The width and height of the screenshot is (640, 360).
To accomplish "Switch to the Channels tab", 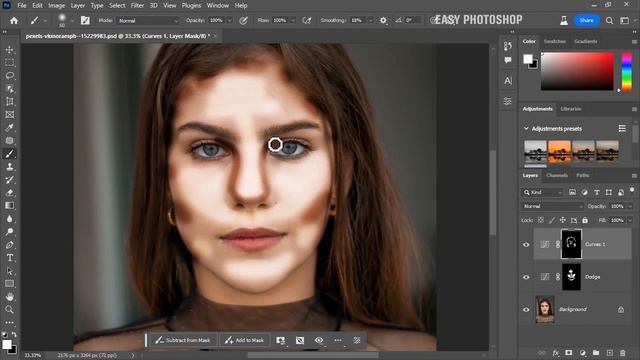I will (557, 176).
